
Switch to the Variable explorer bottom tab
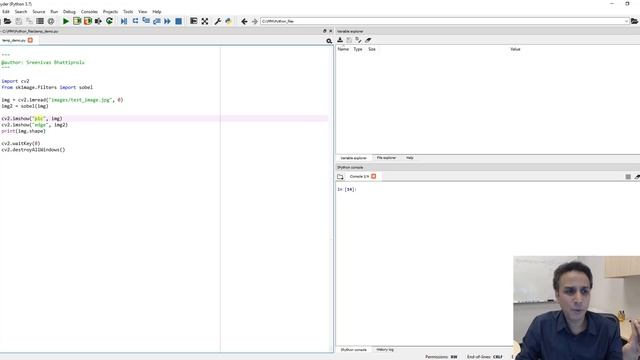click(353, 158)
